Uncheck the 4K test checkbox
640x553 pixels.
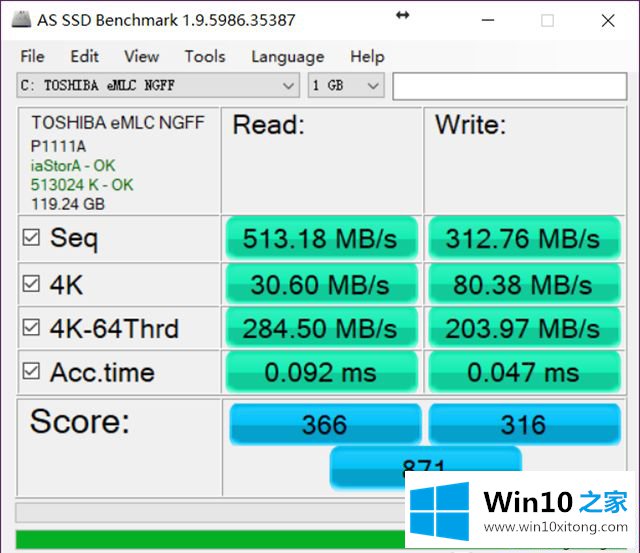coord(31,284)
